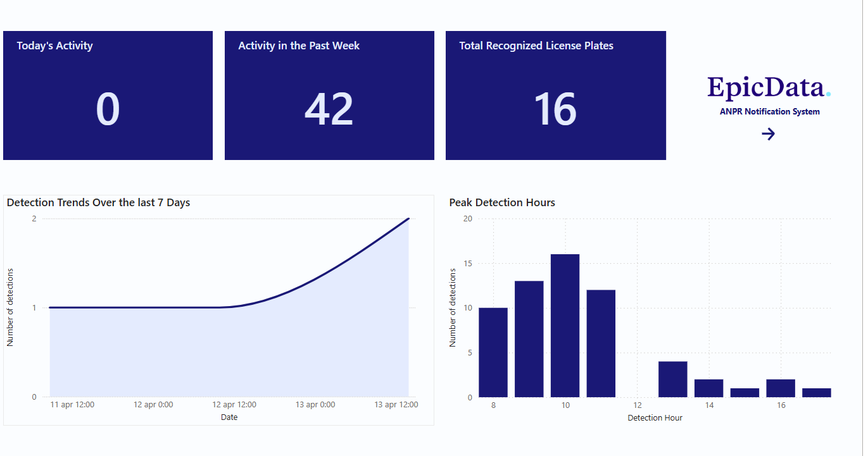Select the bar for detection hour 8
868x456 pixels.
[493, 352]
